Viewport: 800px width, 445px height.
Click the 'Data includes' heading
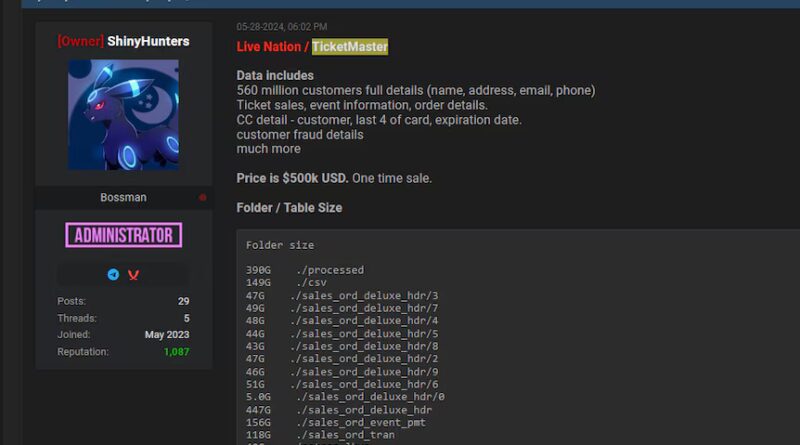275,76
